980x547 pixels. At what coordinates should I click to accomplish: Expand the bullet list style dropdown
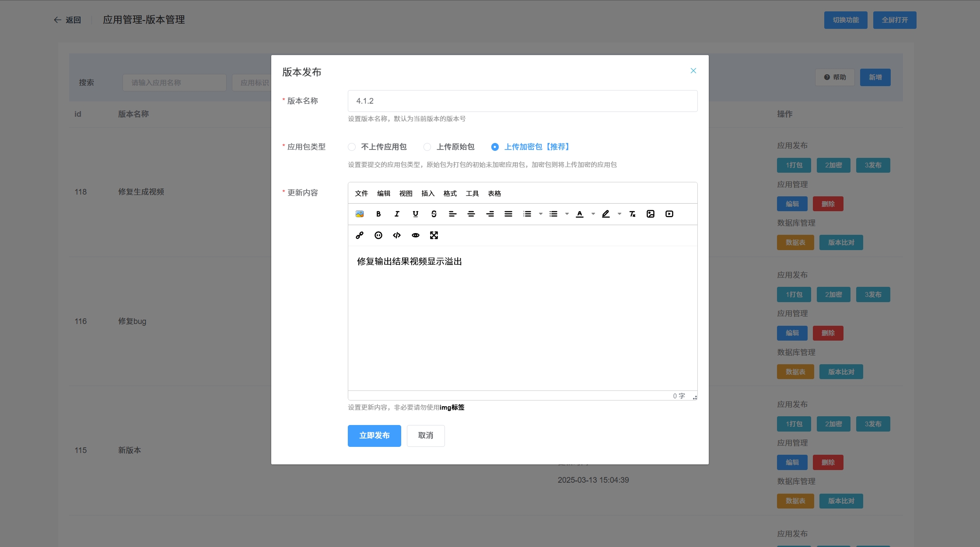(x=567, y=214)
